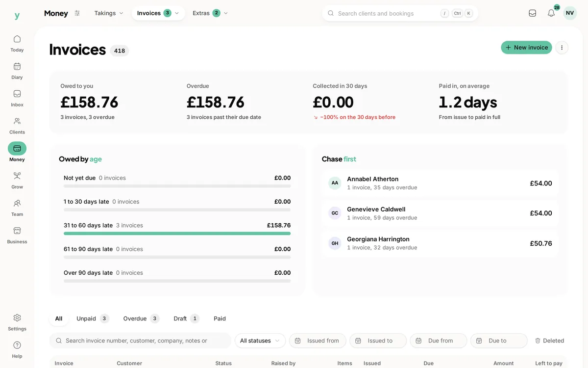Viewport: 588px width, 368px height.
Task: Expand the Extras dropdown
Action: pyautogui.click(x=210, y=13)
